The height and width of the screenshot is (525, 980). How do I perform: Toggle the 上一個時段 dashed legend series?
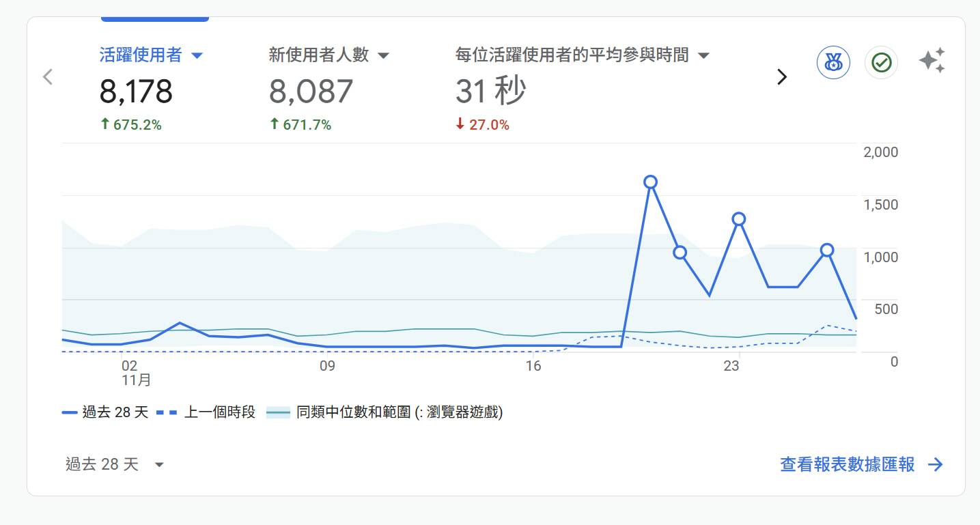[206, 412]
